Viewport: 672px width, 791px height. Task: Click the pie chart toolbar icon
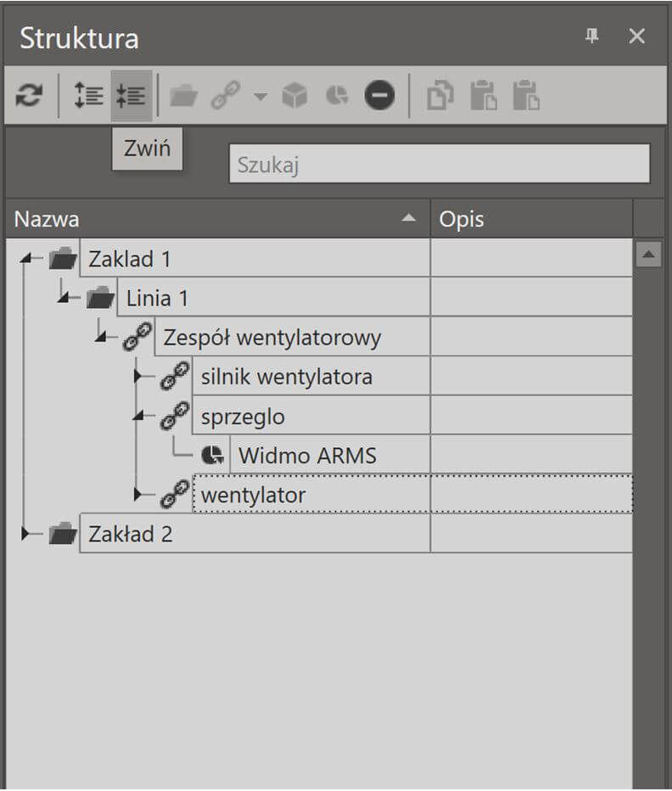(337, 95)
